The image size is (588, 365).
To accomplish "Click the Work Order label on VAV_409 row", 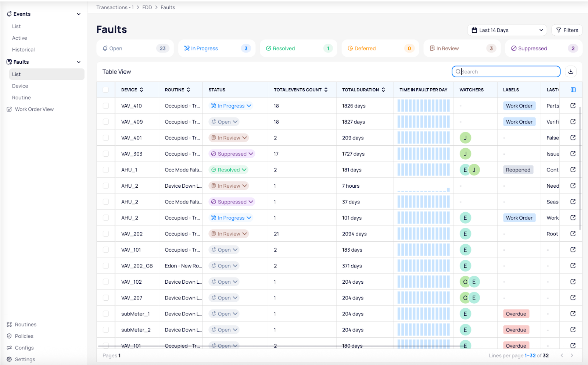I will 519,122.
